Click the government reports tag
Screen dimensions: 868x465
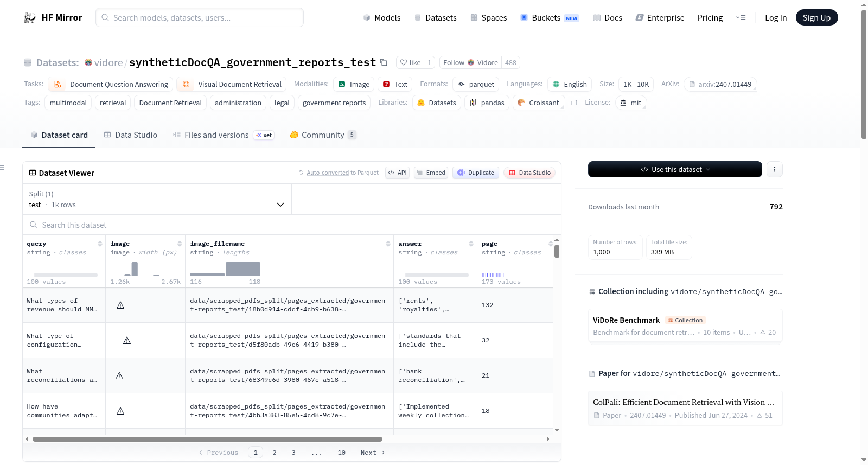point(334,103)
